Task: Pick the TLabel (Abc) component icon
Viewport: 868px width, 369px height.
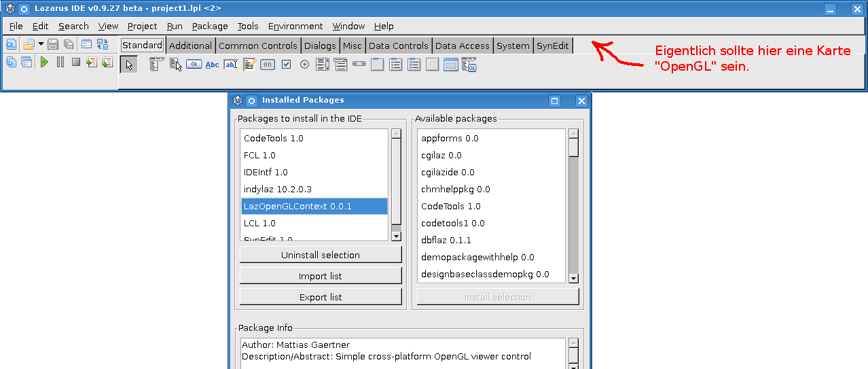Action: point(213,65)
